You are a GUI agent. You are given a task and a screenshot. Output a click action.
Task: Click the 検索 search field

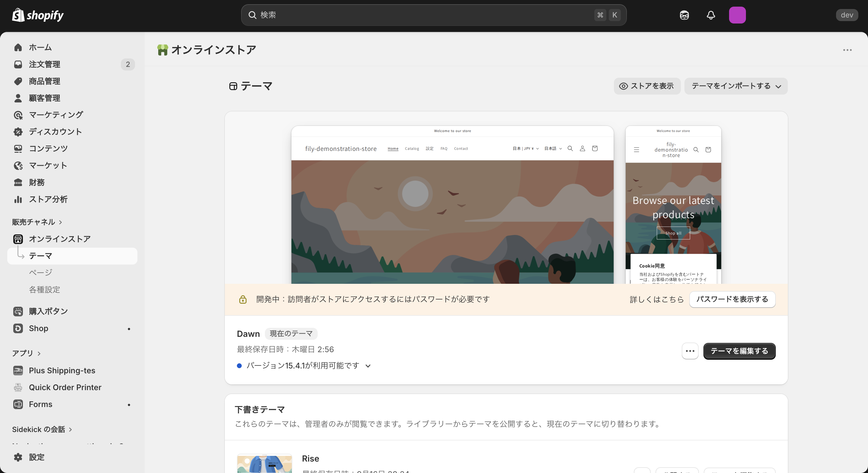[x=434, y=15]
